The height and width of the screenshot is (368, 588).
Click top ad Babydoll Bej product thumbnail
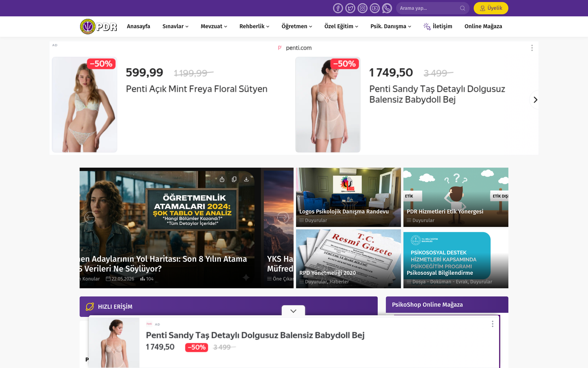(328, 105)
